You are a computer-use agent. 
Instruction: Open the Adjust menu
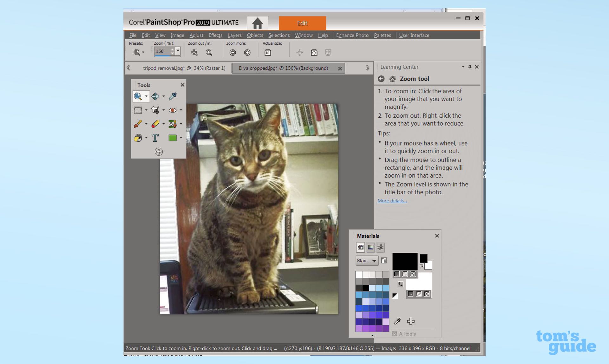[x=196, y=35]
